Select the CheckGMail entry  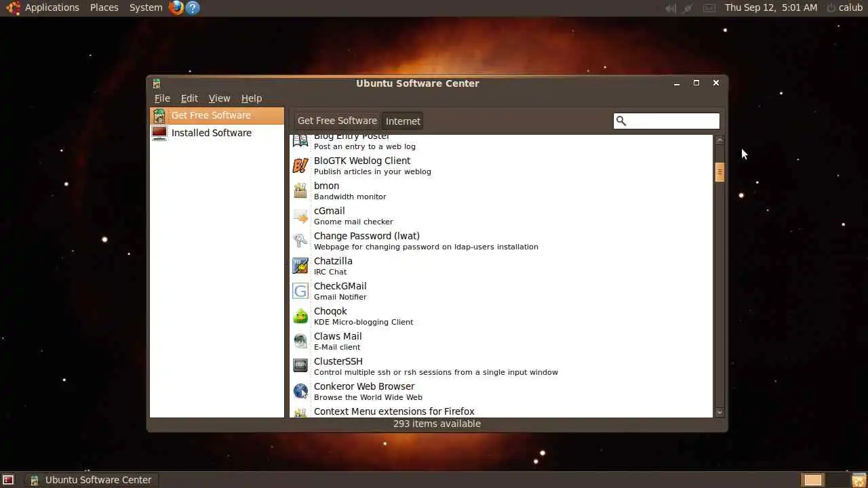501,291
